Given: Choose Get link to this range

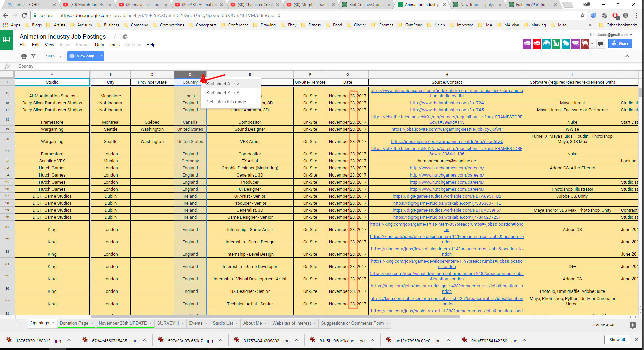Looking at the screenshot, I should (231, 102).
